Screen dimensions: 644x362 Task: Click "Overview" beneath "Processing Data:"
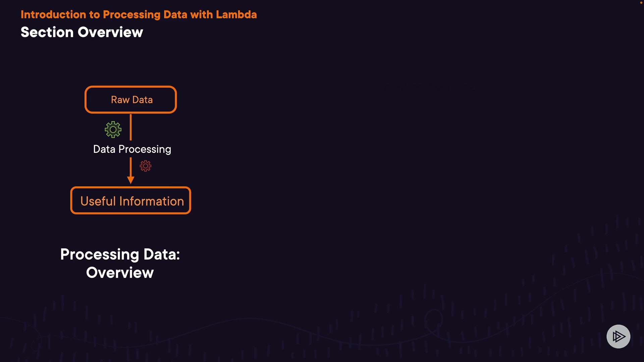coord(120,273)
